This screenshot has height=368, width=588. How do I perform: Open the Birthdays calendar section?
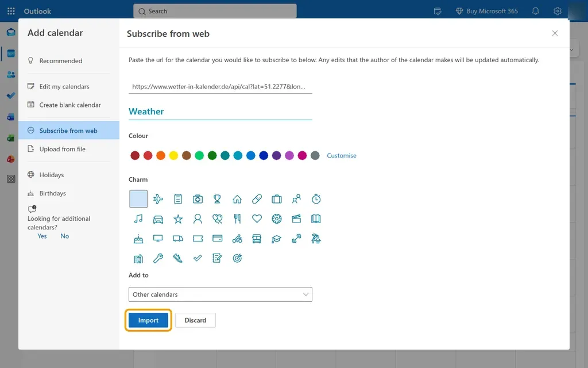pos(69,193)
